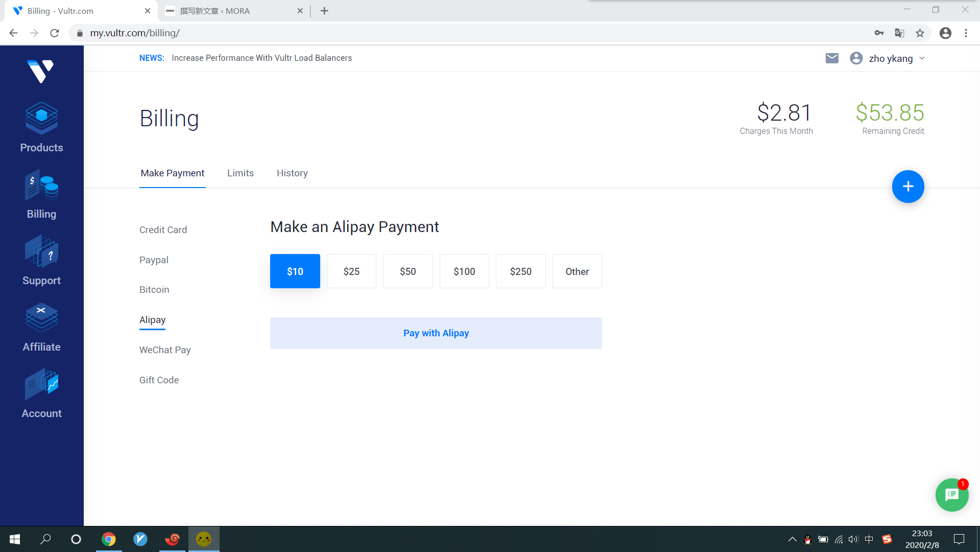This screenshot has width=980, height=552.
Task: Open the taskbar search icon
Action: point(45,539)
